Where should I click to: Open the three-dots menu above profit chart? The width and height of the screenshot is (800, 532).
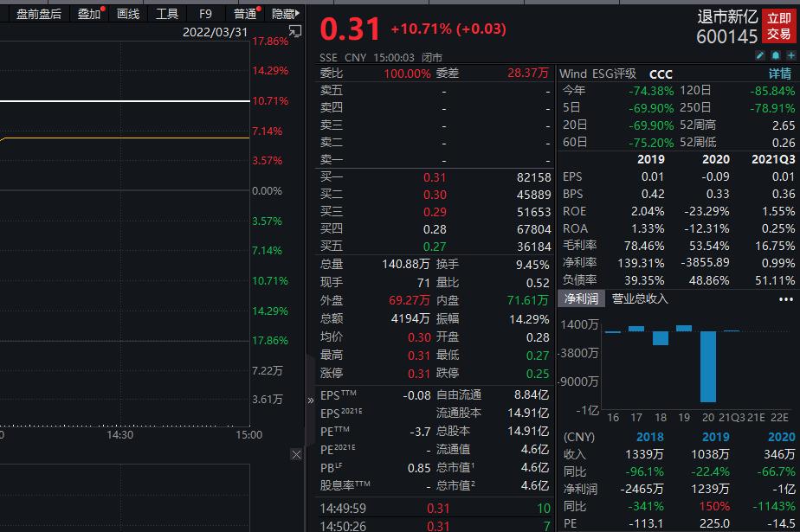point(785,299)
